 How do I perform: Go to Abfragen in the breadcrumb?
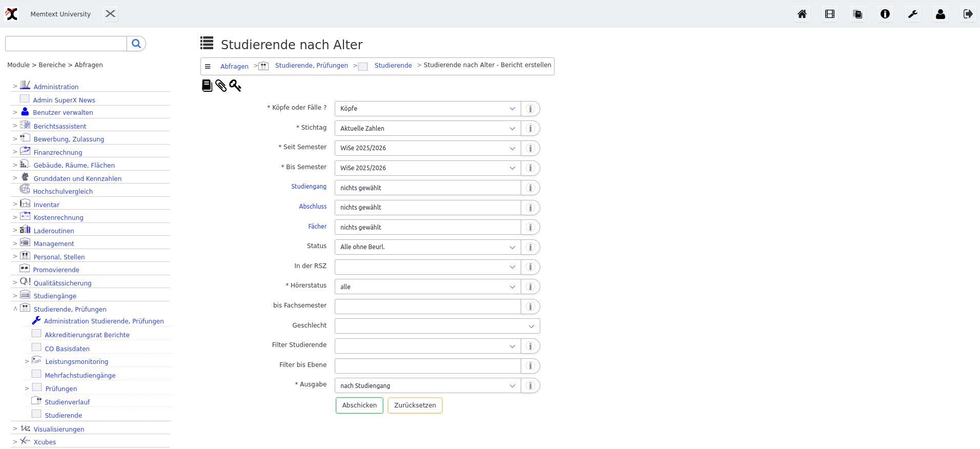point(234,67)
